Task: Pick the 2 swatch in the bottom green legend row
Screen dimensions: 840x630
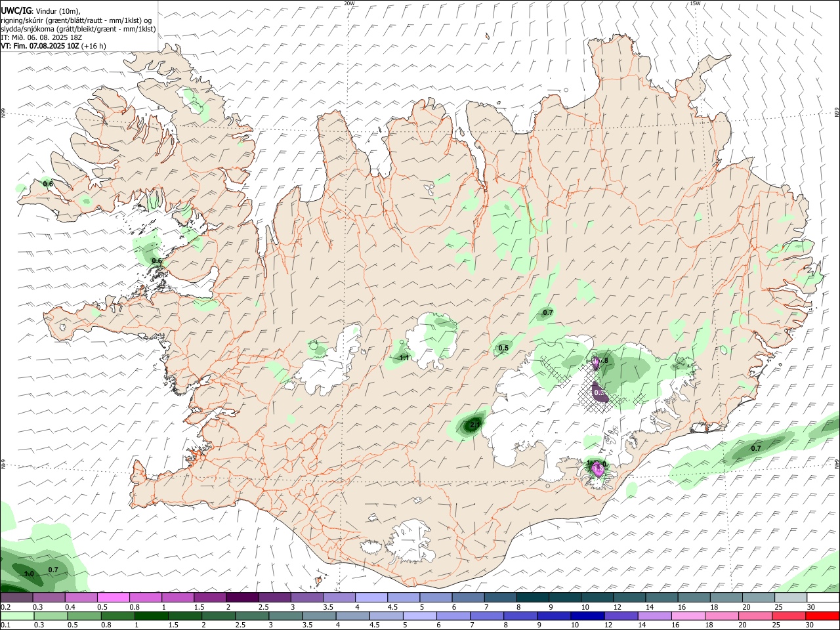Action: pos(219,616)
